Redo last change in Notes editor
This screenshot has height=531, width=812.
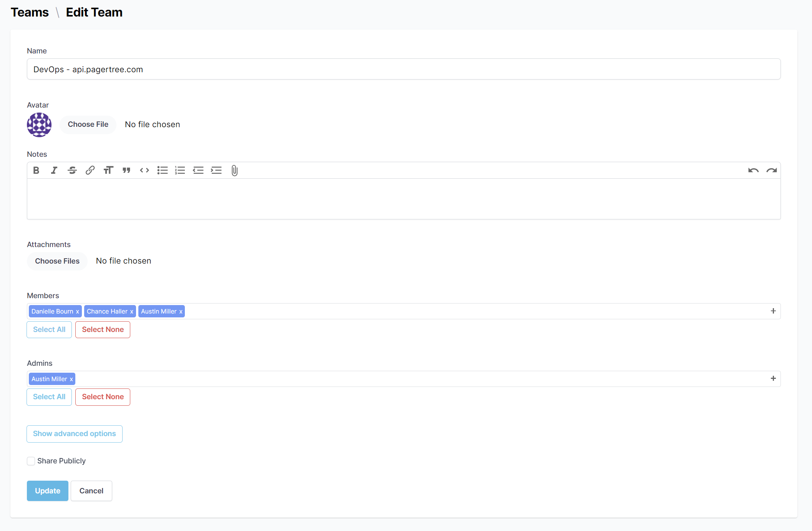coord(772,170)
